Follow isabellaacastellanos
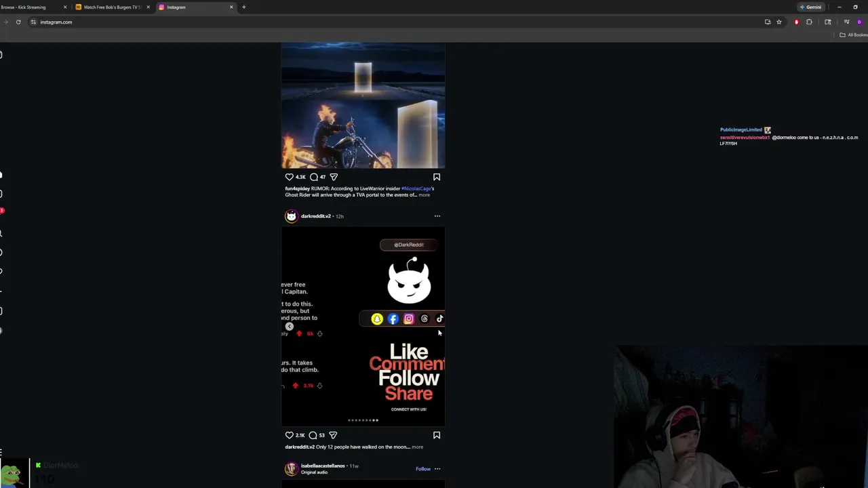 (x=423, y=469)
